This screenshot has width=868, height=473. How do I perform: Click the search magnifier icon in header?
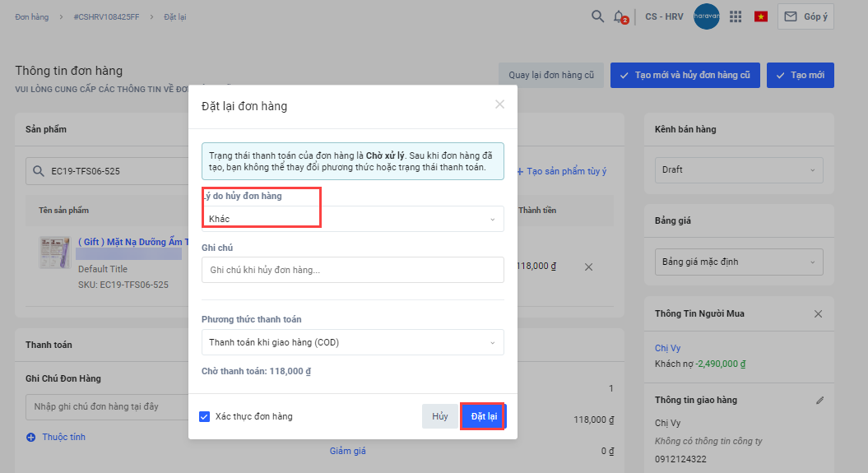coord(598,16)
